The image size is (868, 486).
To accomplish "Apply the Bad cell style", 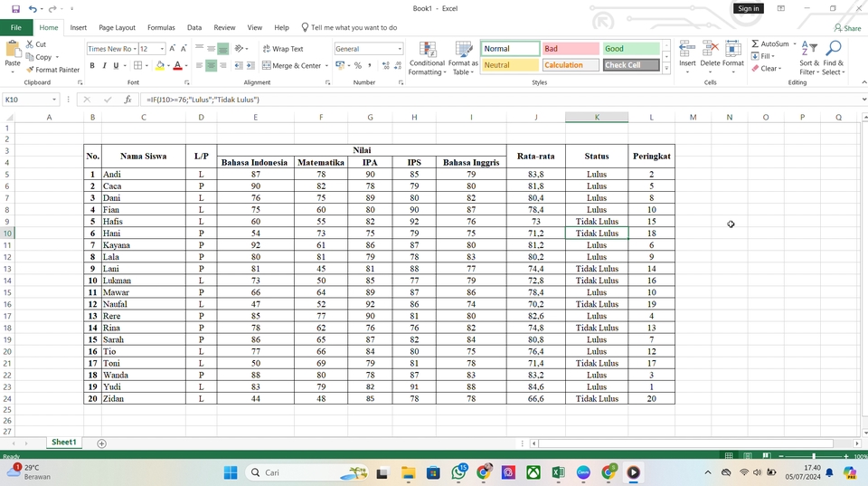I will tap(571, 49).
